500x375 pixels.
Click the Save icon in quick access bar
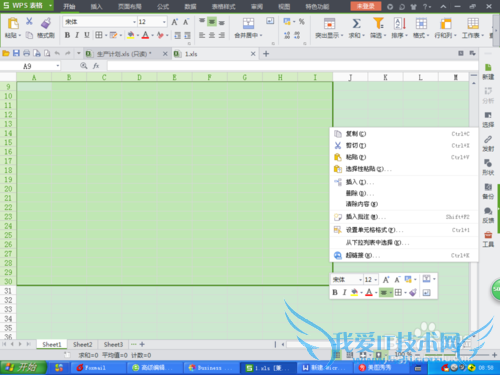click(16, 53)
